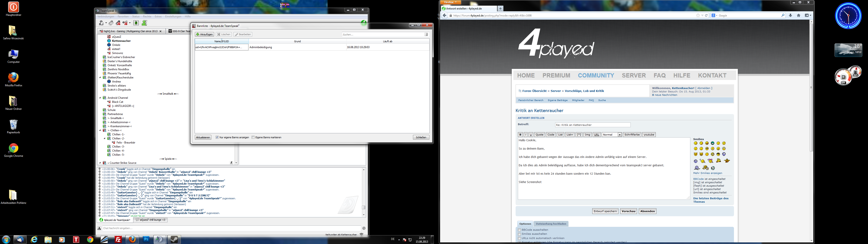Image resolution: width=868 pixels, height=244 pixels.
Task: Open the Rechte menu in TeamSpeak
Action: 147,16
